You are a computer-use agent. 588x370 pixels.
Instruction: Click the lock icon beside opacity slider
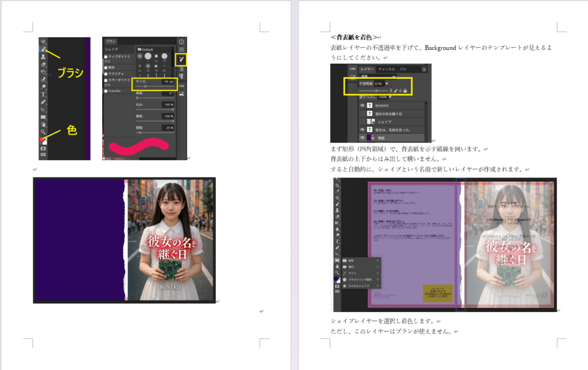[405, 91]
